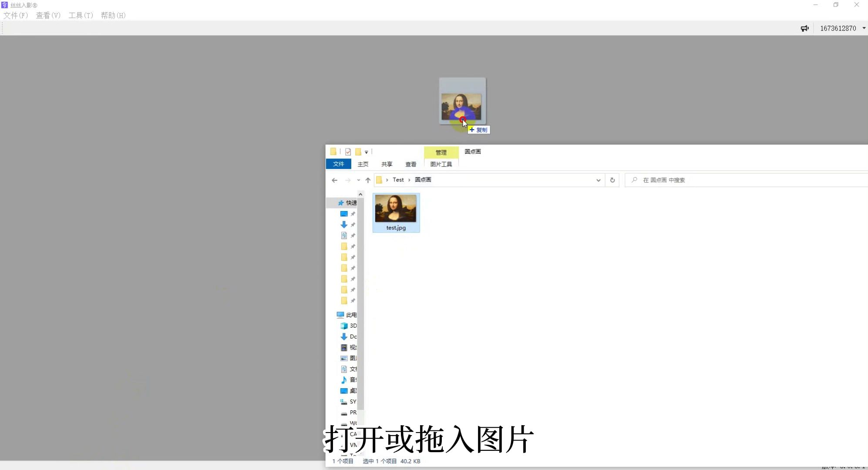Click the up-folder navigation arrow
868x470 pixels.
click(367, 180)
